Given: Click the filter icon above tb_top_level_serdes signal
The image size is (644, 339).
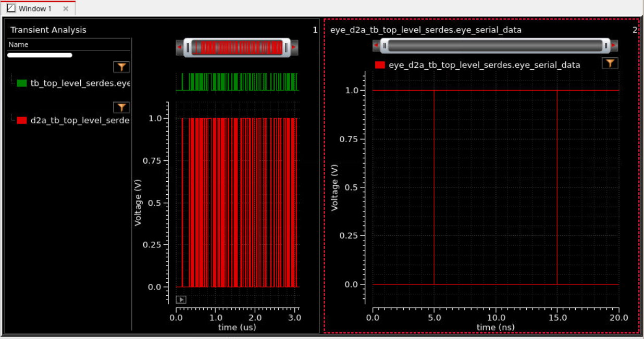Looking at the screenshot, I should [x=121, y=67].
